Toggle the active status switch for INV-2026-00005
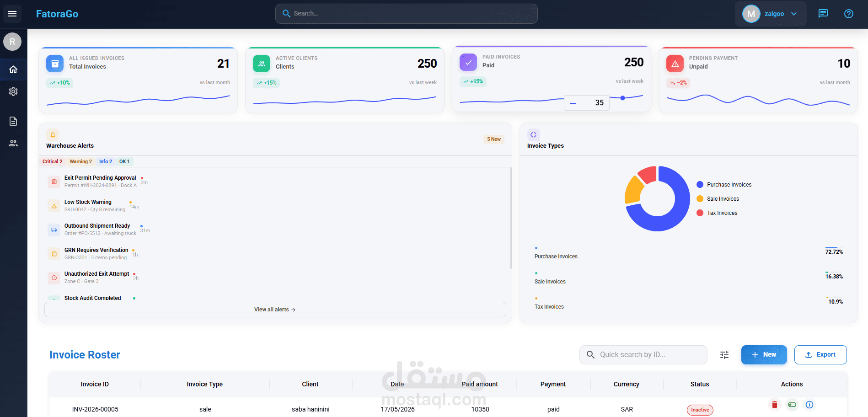The image size is (868, 417). point(792,405)
